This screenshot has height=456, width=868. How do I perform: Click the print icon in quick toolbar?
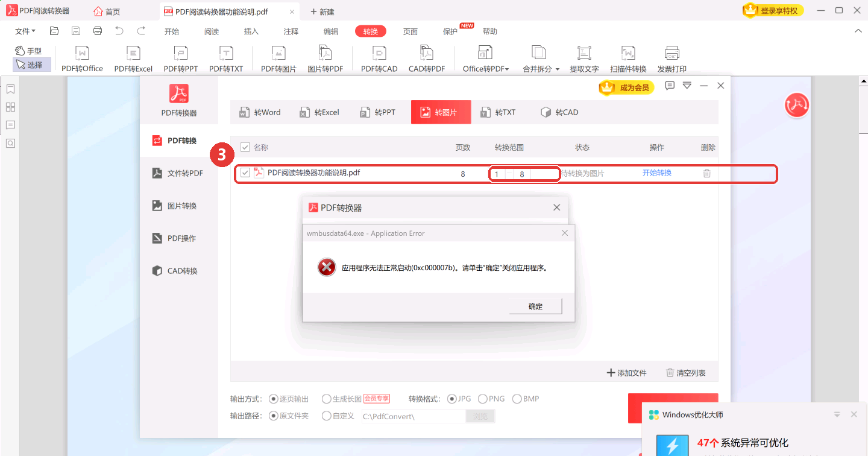tap(98, 31)
